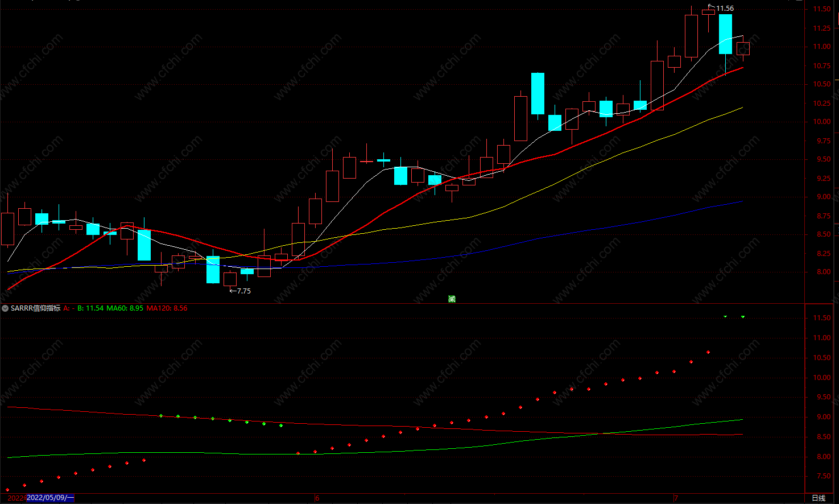The image size is (839, 504).
Task: Click the 2022 year label at bottom-left
Action: (16, 498)
